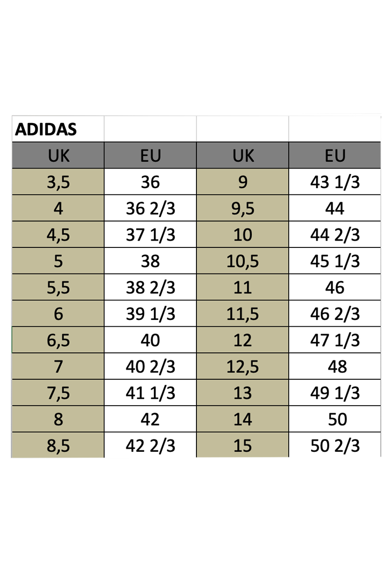This screenshot has width=392, height=588.
Task: Click the UK 7,5 cell
Action: [58, 393]
